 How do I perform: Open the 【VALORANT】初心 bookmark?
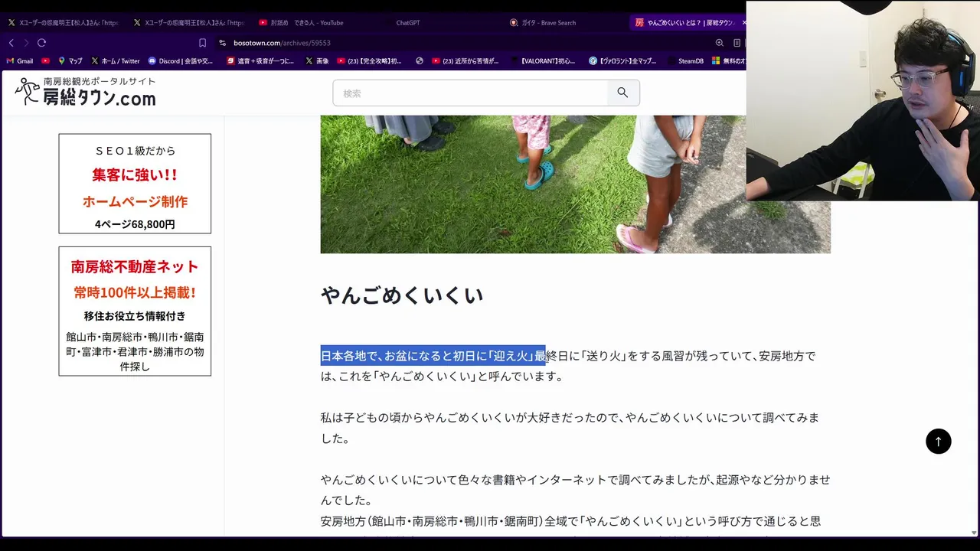pyautogui.click(x=542, y=60)
